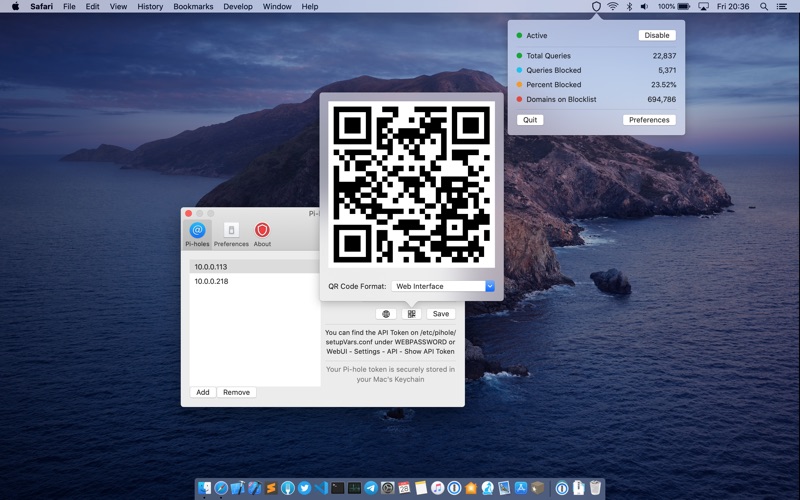Click the volume icon in the menu bar

pyautogui.click(x=644, y=7)
